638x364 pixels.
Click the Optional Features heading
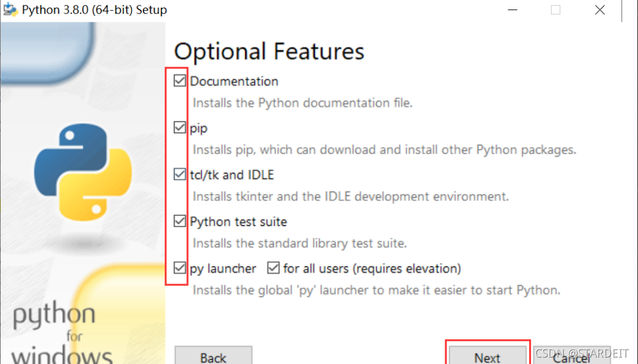pos(269,52)
